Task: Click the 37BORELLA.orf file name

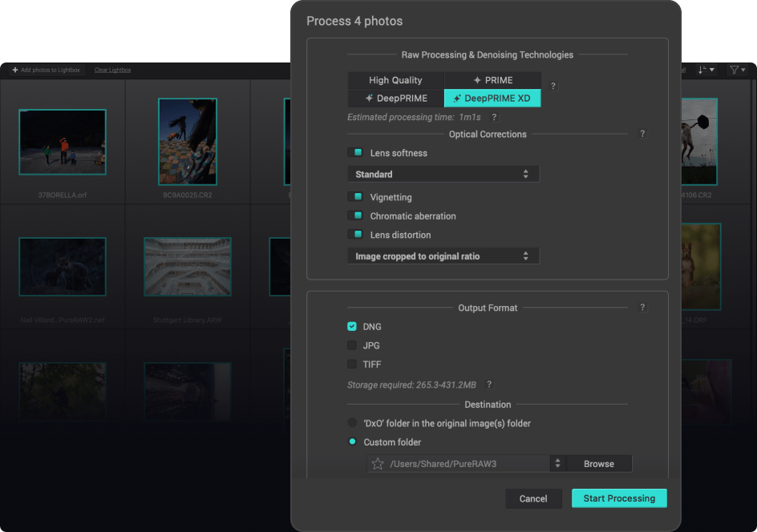Action: click(x=63, y=195)
